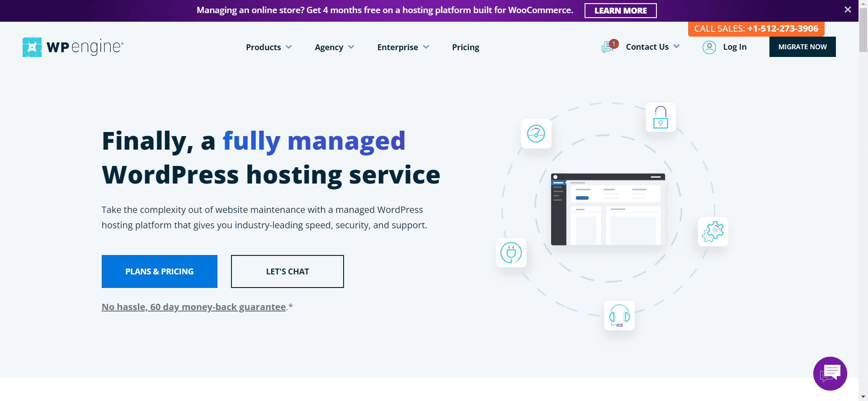Open the Products menu
The height and width of the screenshot is (401, 868).
coord(264,47)
